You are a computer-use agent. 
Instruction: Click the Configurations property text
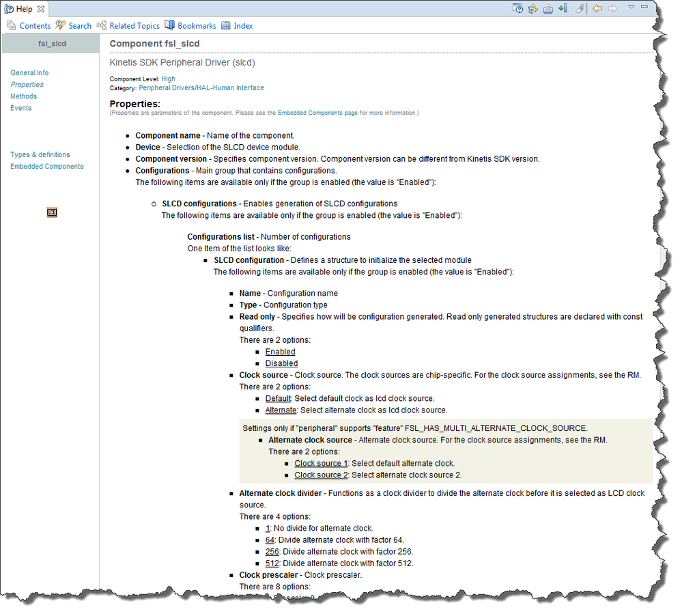[x=162, y=171]
